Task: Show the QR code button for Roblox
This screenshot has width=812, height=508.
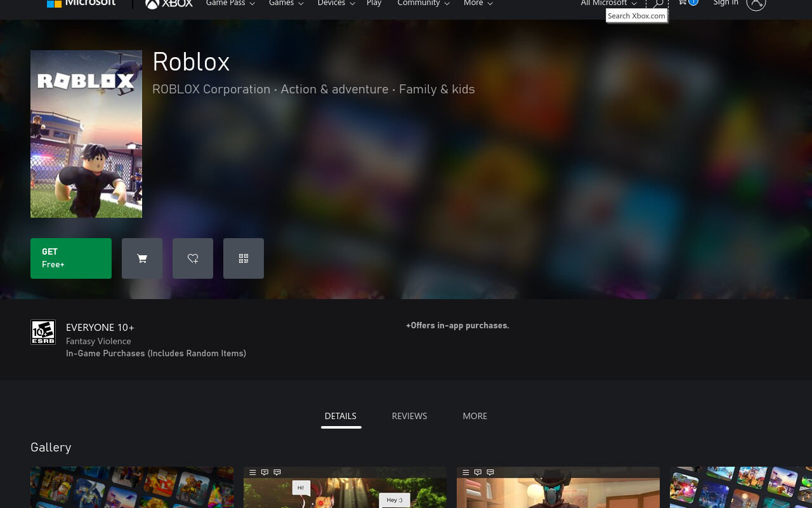Action: [x=244, y=258]
